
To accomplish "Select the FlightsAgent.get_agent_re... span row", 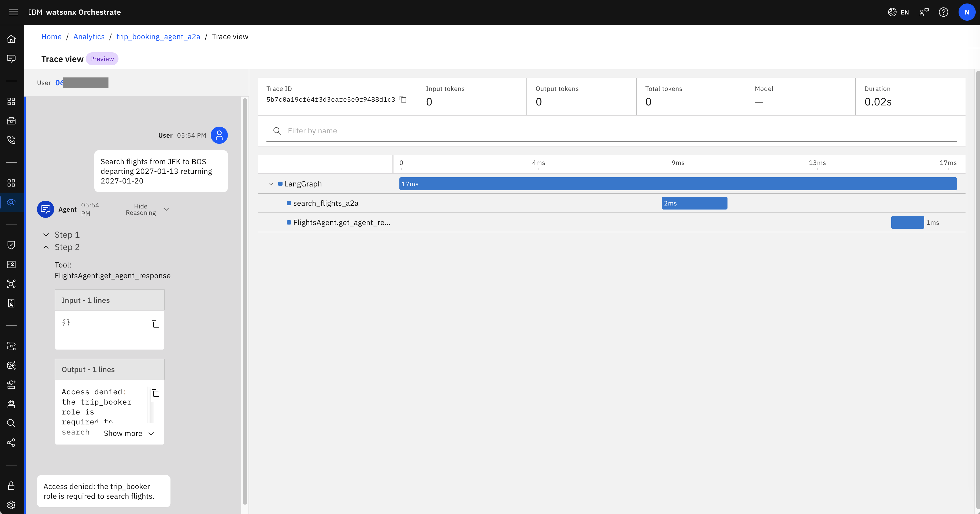I will [611, 222].
